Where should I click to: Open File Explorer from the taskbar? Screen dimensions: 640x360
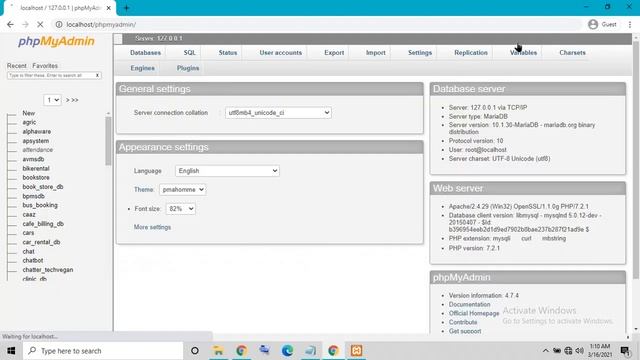[218, 351]
